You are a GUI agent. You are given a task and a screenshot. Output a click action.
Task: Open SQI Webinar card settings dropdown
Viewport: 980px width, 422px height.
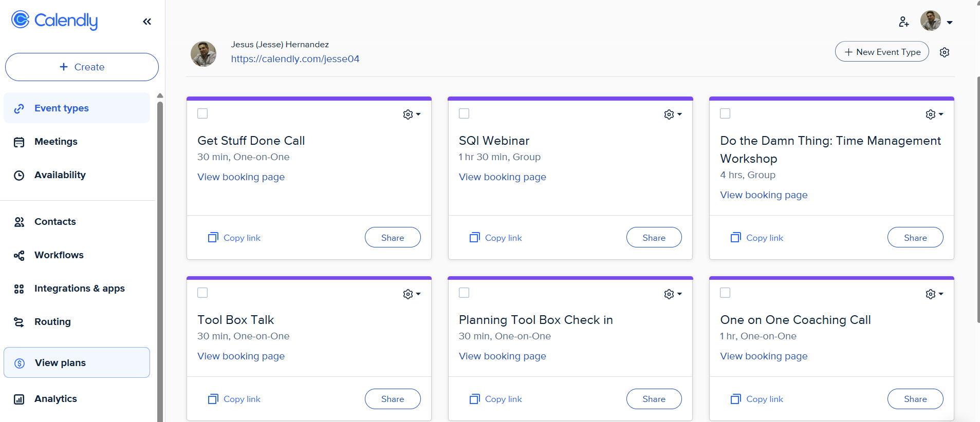tap(673, 114)
